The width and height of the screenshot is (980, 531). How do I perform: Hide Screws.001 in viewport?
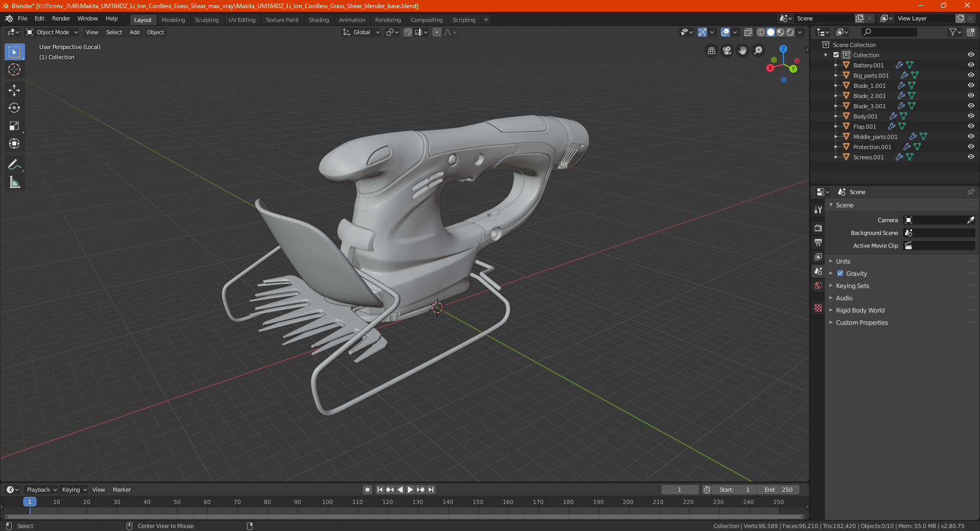click(971, 157)
